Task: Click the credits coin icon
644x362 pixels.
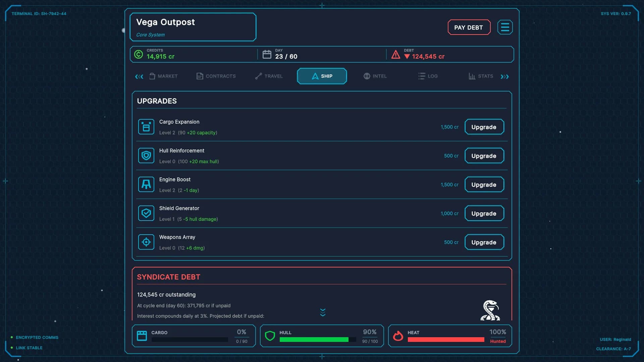Action: (139, 54)
